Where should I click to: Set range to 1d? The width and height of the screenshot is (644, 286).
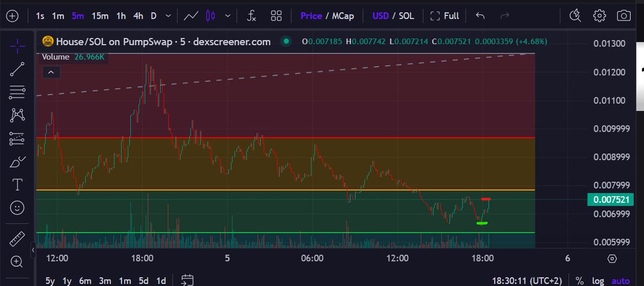click(x=160, y=280)
